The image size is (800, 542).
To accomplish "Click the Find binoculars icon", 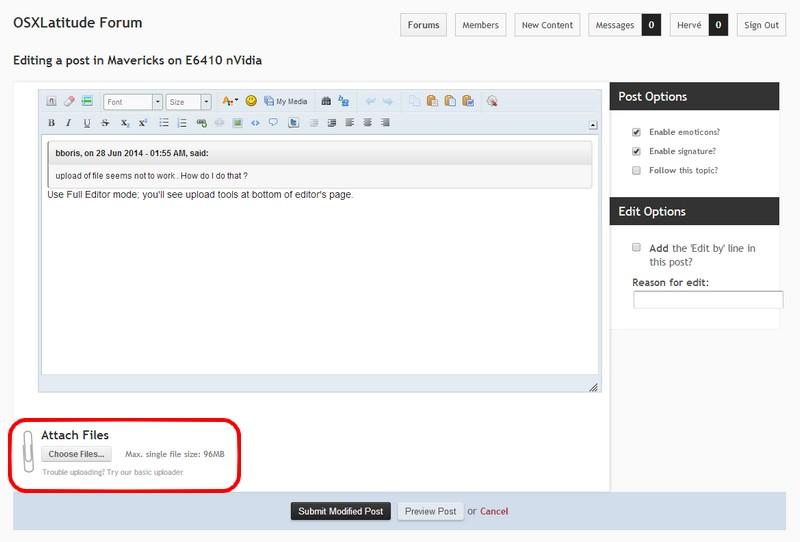I will (x=326, y=101).
